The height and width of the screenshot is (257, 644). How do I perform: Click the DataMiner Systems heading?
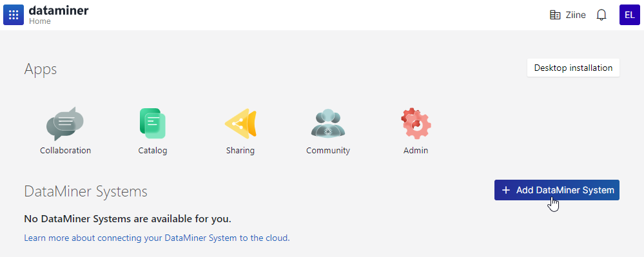[86, 192]
